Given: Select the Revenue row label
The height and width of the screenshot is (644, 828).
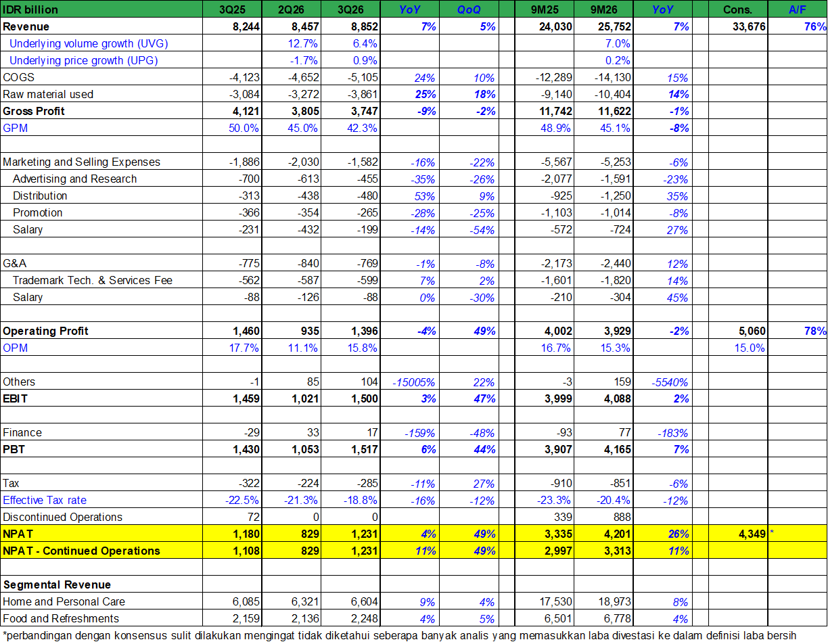Looking at the screenshot, I should coord(26,26).
